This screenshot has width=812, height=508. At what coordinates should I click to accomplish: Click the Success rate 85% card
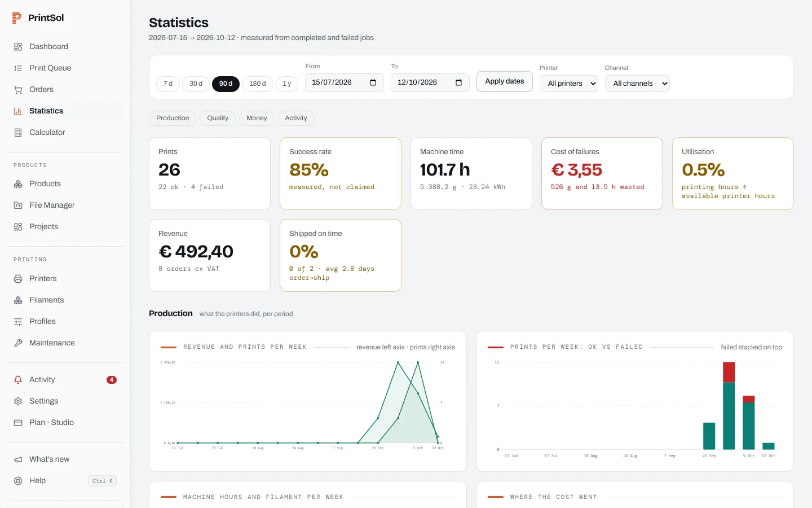[x=341, y=174]
